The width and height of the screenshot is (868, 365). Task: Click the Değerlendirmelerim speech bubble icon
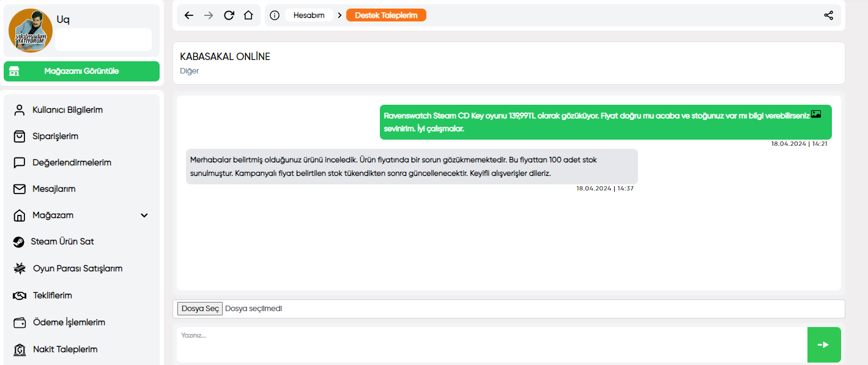pyautogui.click(x=20, y=163)
